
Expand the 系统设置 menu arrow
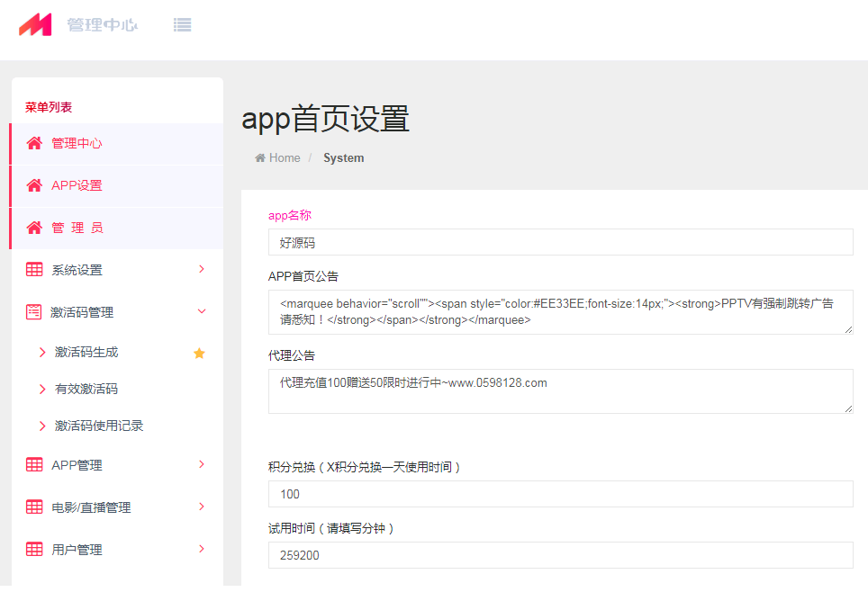click(x=201, y=269)
